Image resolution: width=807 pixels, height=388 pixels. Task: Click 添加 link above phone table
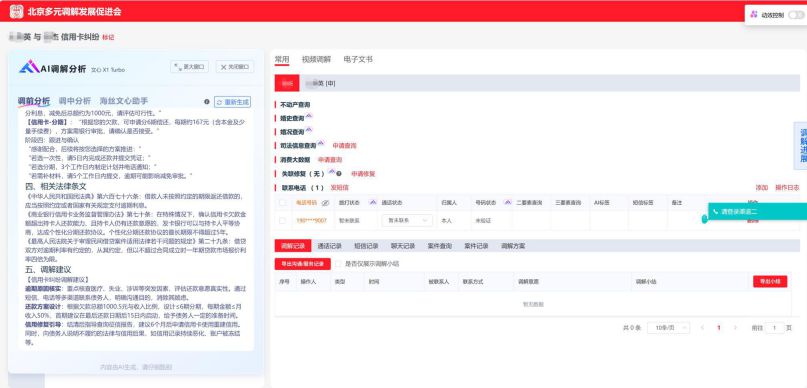tap(761, 188)
